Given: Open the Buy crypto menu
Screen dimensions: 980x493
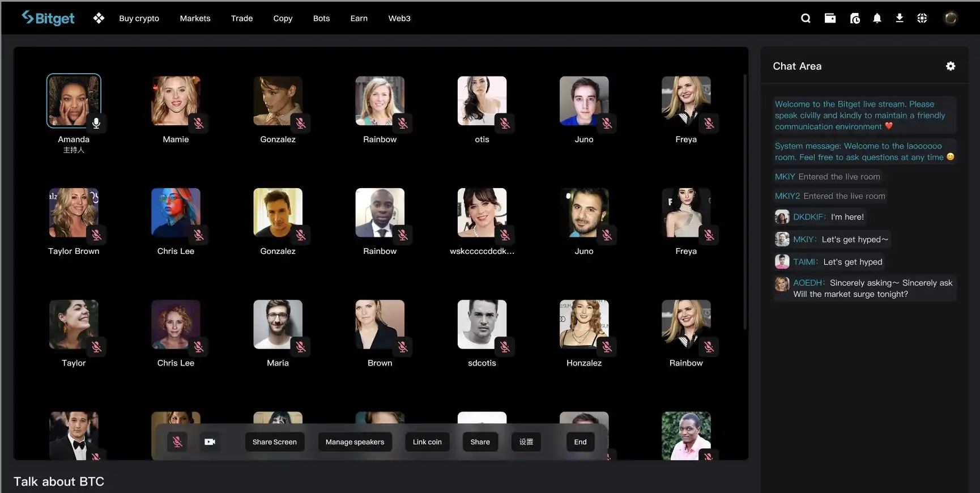Looking at the screenshot, I should [139, 18].
